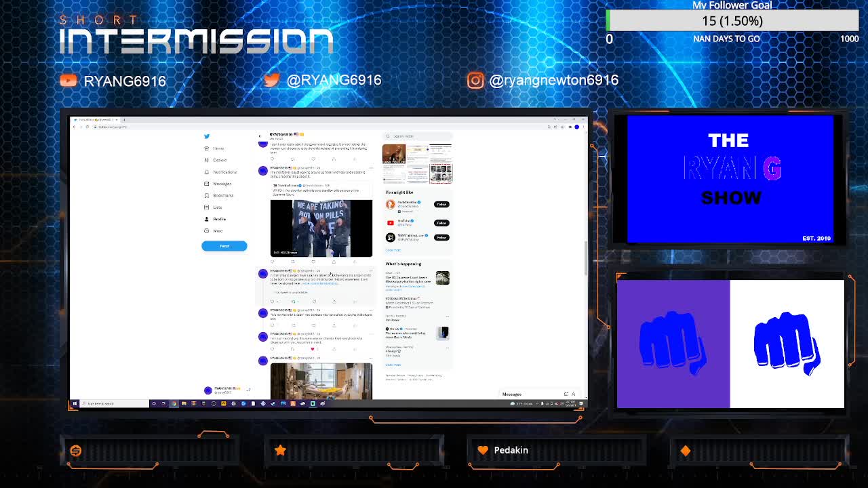
Task: Click the Search Twitter field
Action: [x=417, y=136]
